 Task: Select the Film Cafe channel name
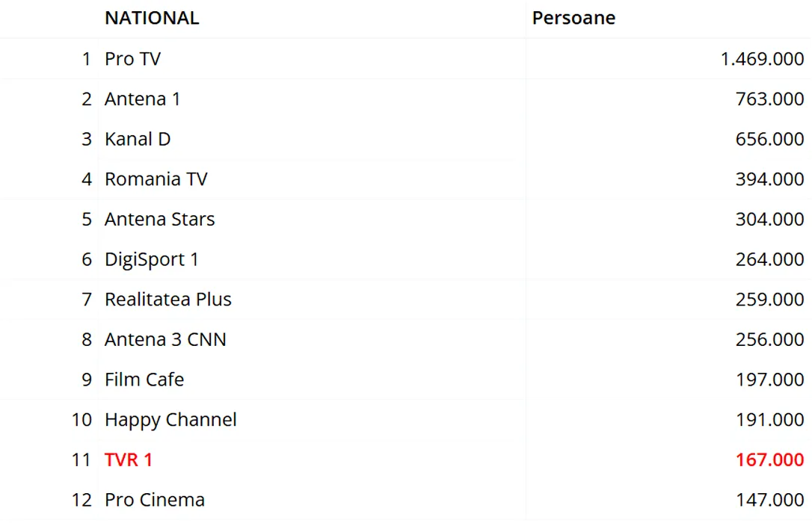point(144,380)
